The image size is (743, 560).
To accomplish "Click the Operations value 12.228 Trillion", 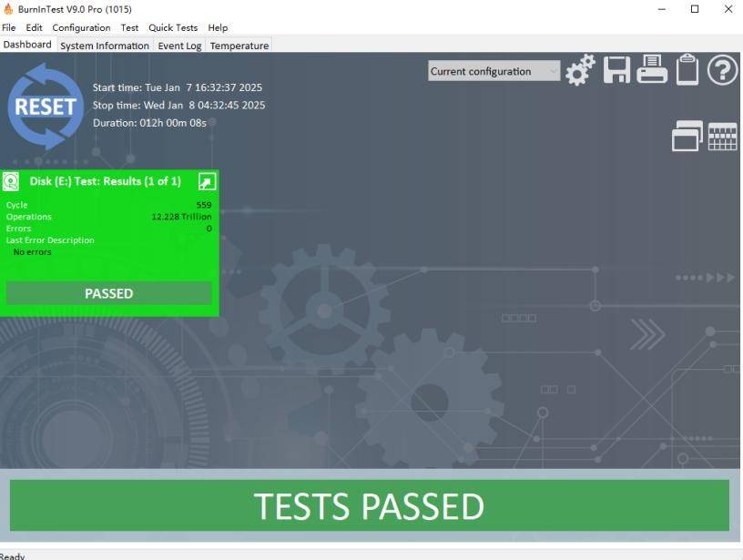I will (x=181, y=217).
